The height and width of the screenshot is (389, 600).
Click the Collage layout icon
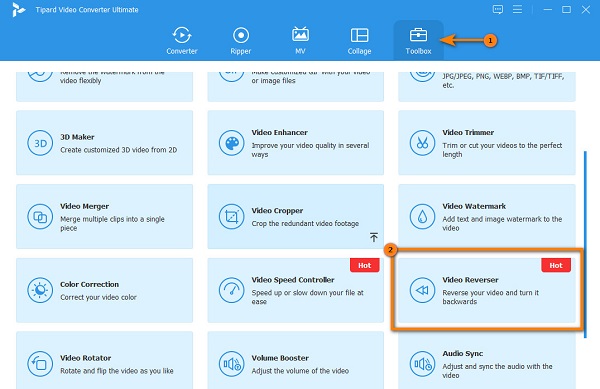tap(359, 35)
